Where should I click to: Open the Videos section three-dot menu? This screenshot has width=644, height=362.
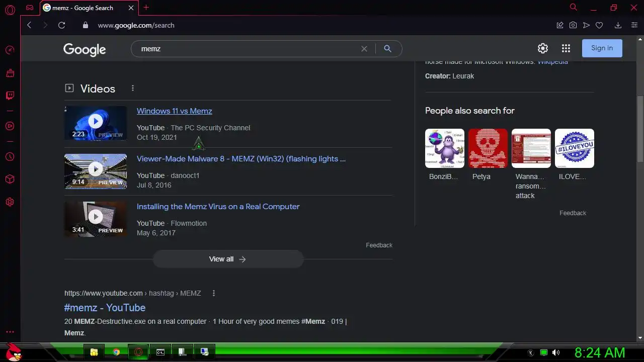click(x=133, y=88)
